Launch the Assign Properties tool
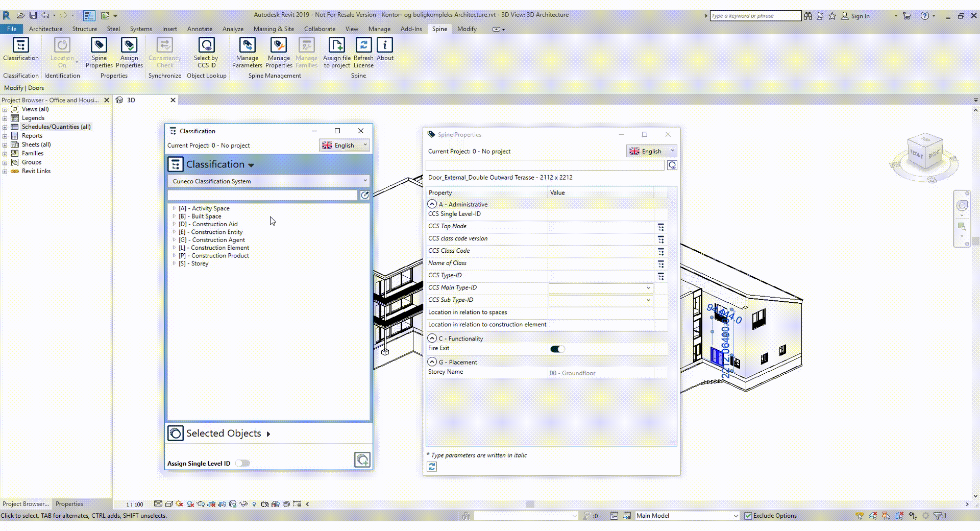The width and height of the screenshot is (980, 531). click(129, 53)
